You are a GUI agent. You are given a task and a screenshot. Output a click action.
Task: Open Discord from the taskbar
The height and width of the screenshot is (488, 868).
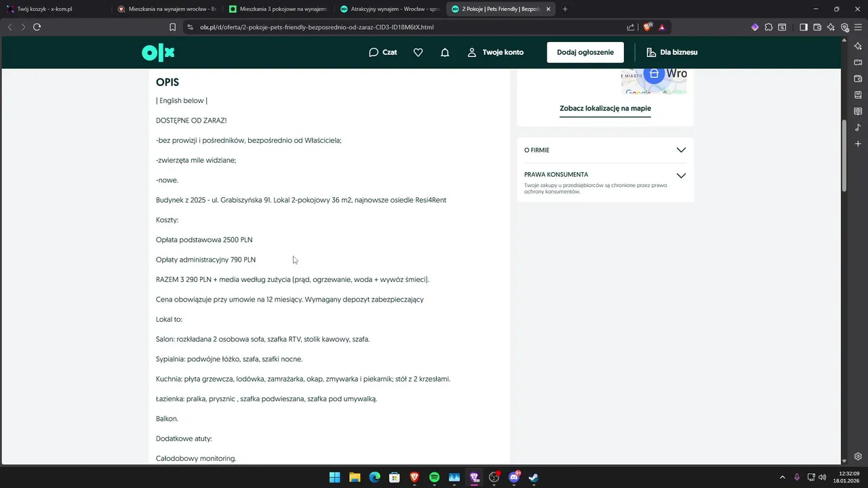514,477
